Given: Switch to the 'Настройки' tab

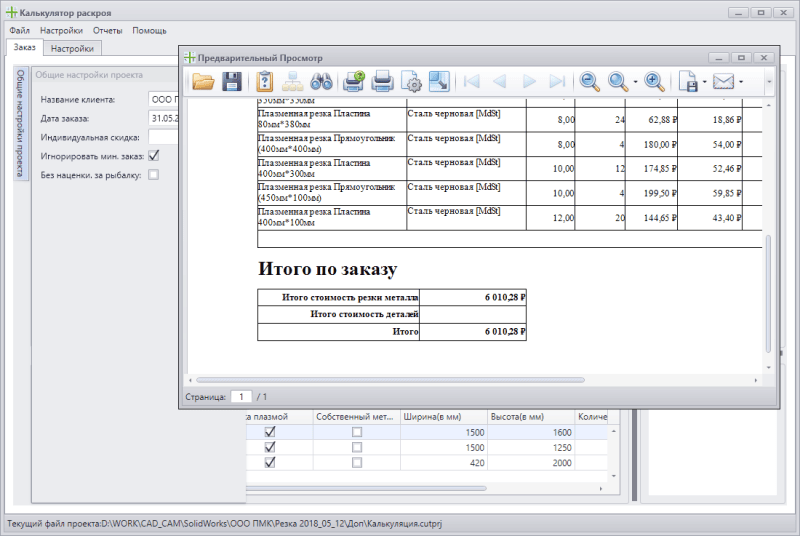Looking at the screenshot, I should point(73,48).
